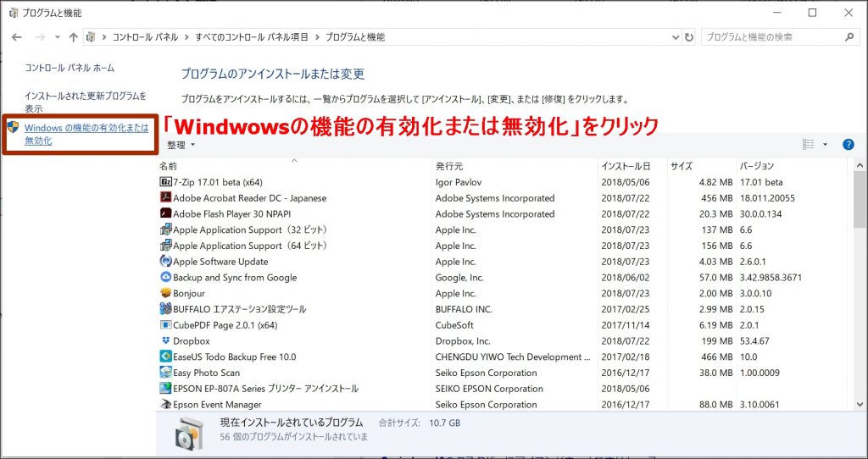The height and width of the screenshot is (459, 868).
Task: Open コントロール パネル ホーム link
Action: pos(70,68)
